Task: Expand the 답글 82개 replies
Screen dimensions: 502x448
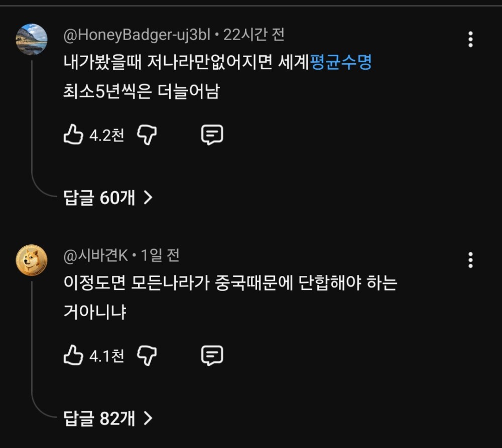Action: (99, 418)
